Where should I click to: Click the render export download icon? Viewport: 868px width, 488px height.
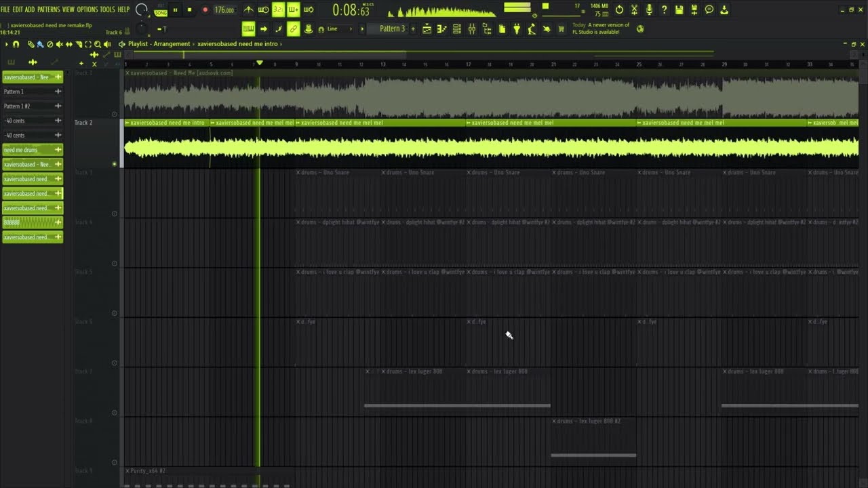point(724,9)
